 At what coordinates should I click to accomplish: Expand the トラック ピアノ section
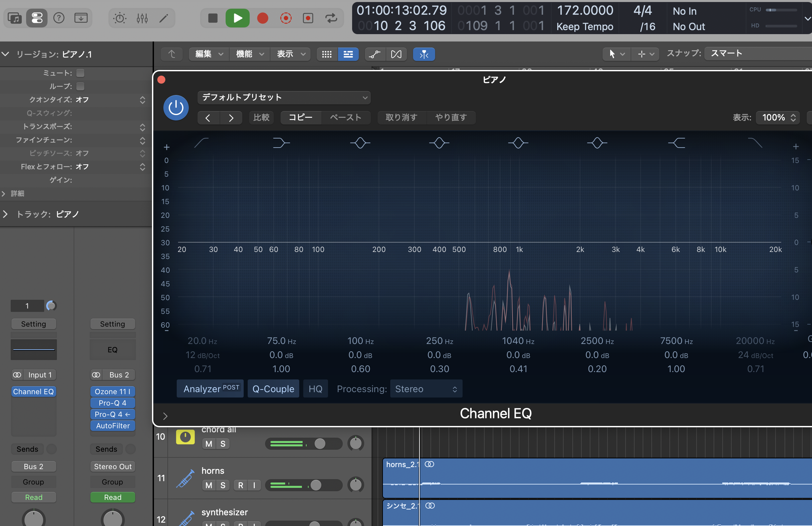(x=5, y=214)
